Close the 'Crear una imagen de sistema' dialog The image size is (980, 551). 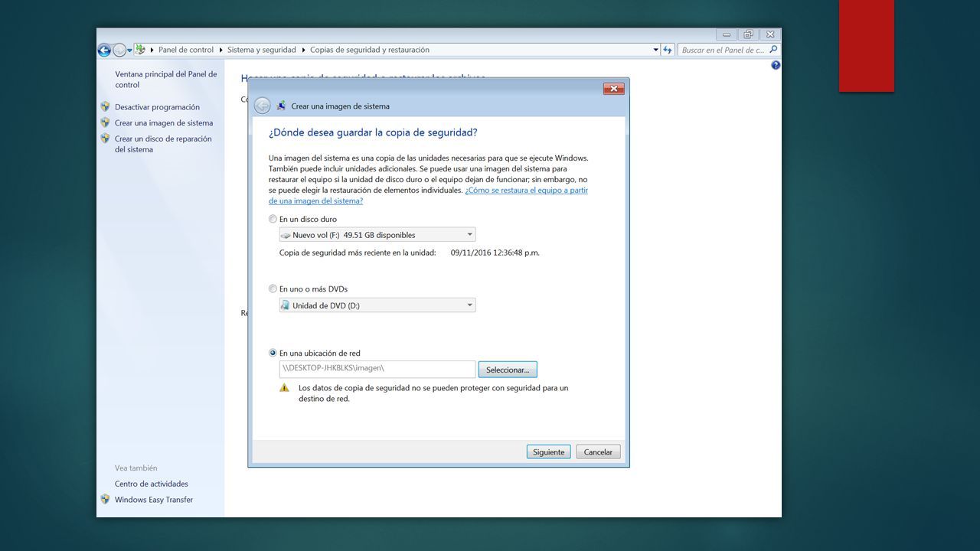tap(613, 89)
